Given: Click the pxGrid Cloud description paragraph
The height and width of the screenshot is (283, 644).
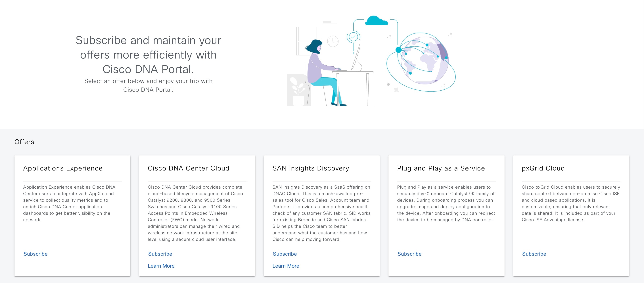Looking at the screenshot, I should [x=571, y=203].
